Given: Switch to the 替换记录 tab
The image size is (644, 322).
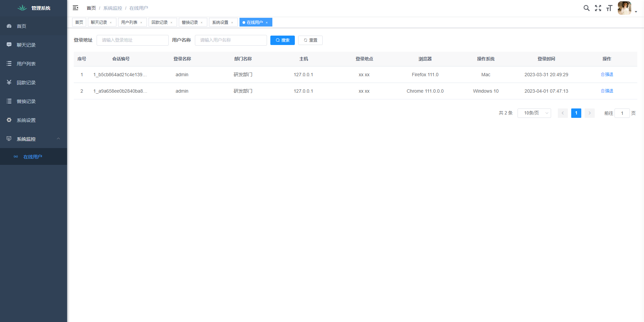Looking at the screenshot, I should click(x=190, y=22).
